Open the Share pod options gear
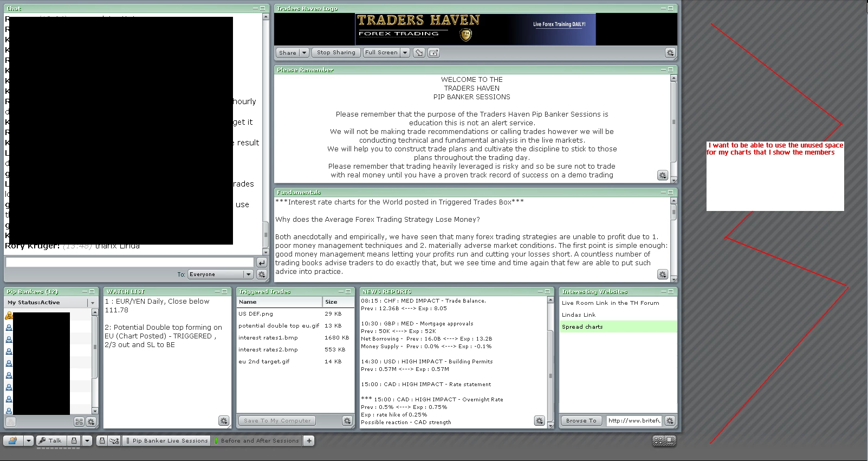This screenshot has width=868, height=461. tap(670, 53)
